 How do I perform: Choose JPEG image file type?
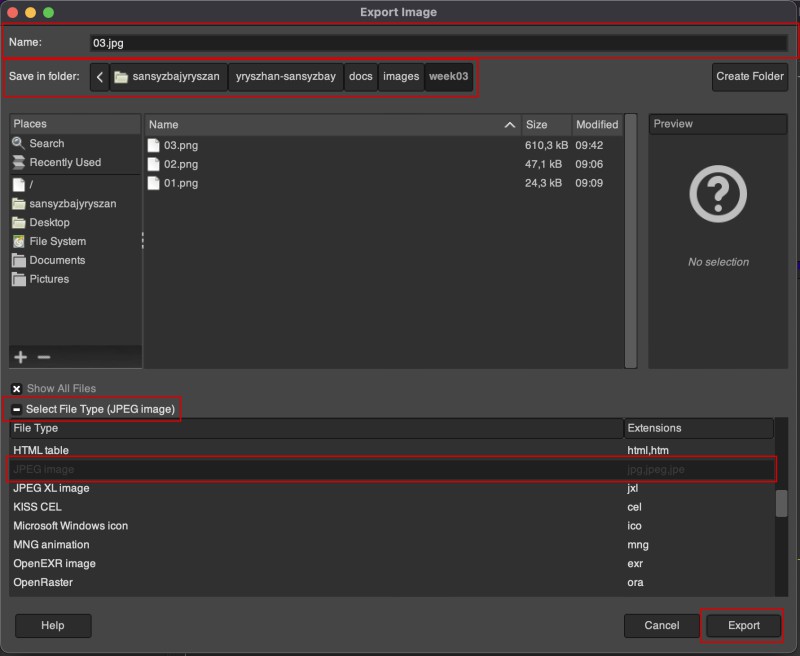(392, 469)
